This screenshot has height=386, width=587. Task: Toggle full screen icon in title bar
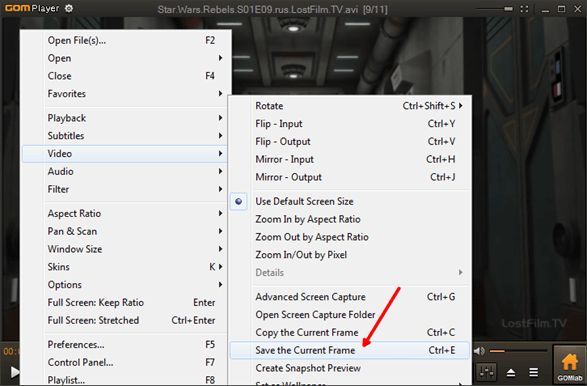pos(524,9)
